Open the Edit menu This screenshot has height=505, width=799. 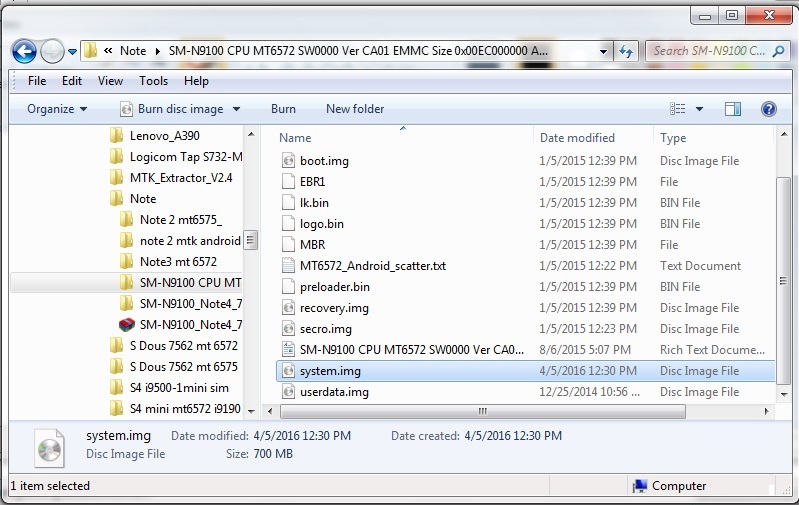[x=72, y=81]
